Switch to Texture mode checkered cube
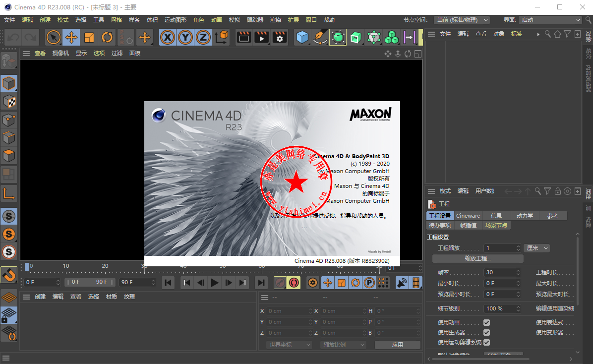 point(9,102)
